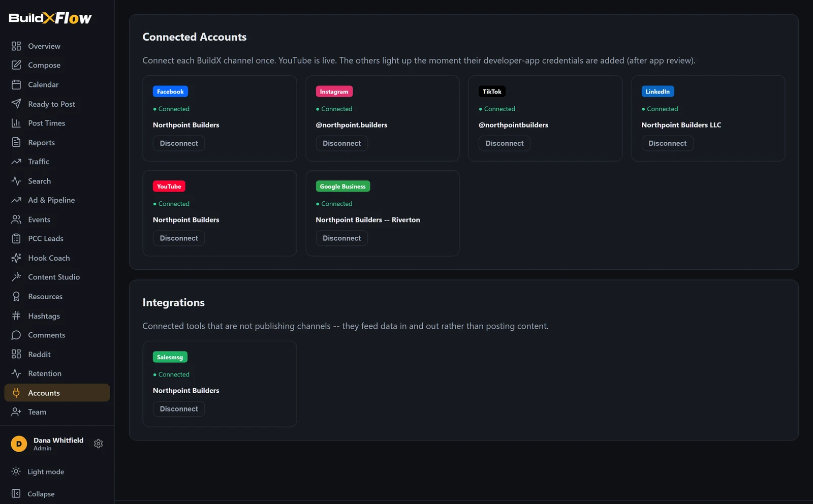Disconnect the YouTube account
The width and height of the screenshot is (813, 504).
[179, 238]
